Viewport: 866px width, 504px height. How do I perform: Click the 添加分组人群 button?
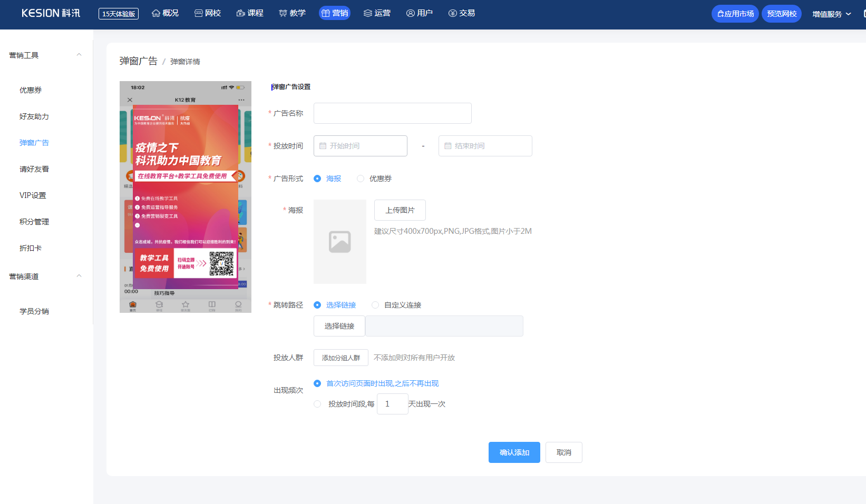pyautogui.click(x=341, y=358)
